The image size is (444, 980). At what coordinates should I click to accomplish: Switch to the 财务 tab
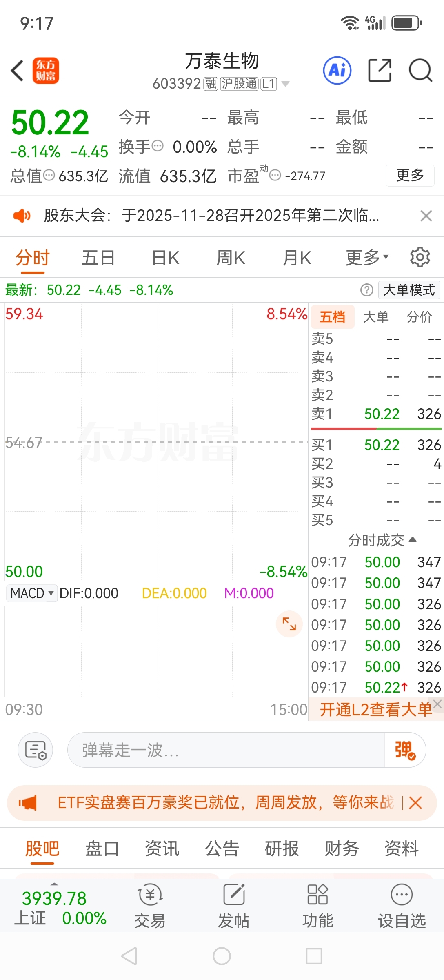click(342, 849)
